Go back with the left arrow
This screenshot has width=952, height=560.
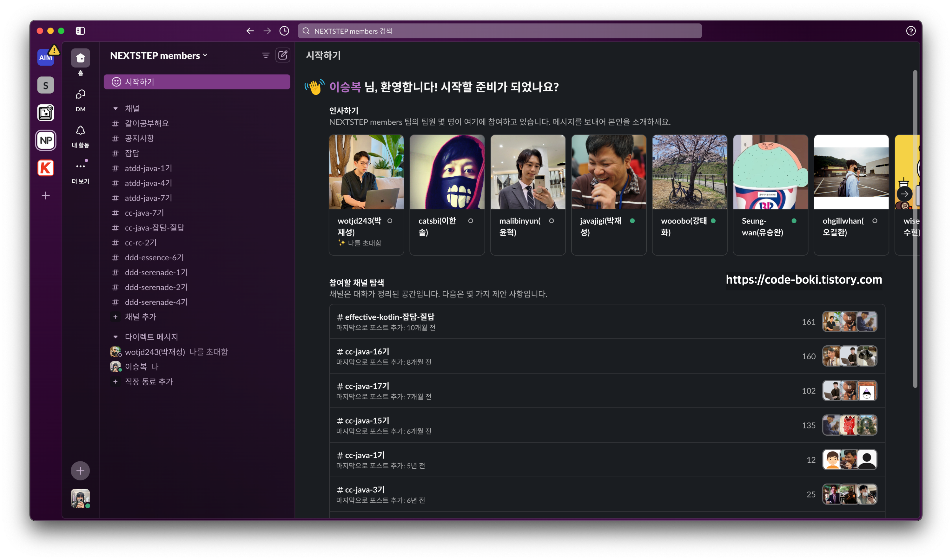pos(250,31)
